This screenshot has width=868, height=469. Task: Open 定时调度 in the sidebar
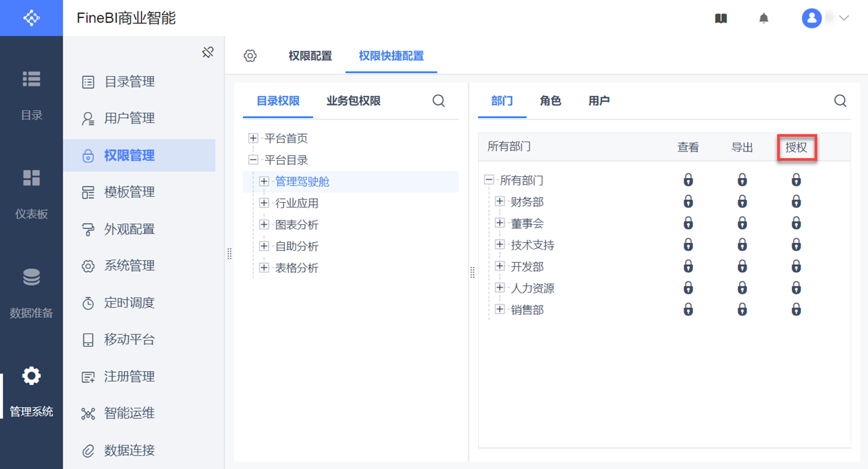click(129, 303)
